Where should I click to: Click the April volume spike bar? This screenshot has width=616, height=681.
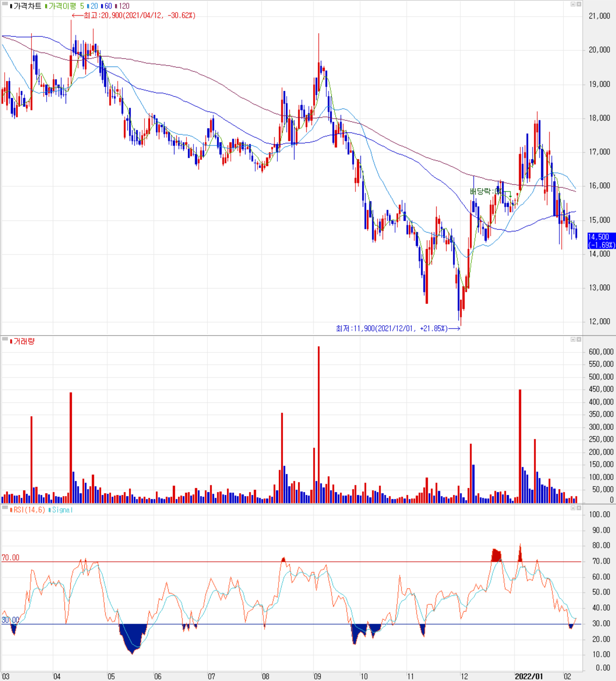[x=71, y=448]
